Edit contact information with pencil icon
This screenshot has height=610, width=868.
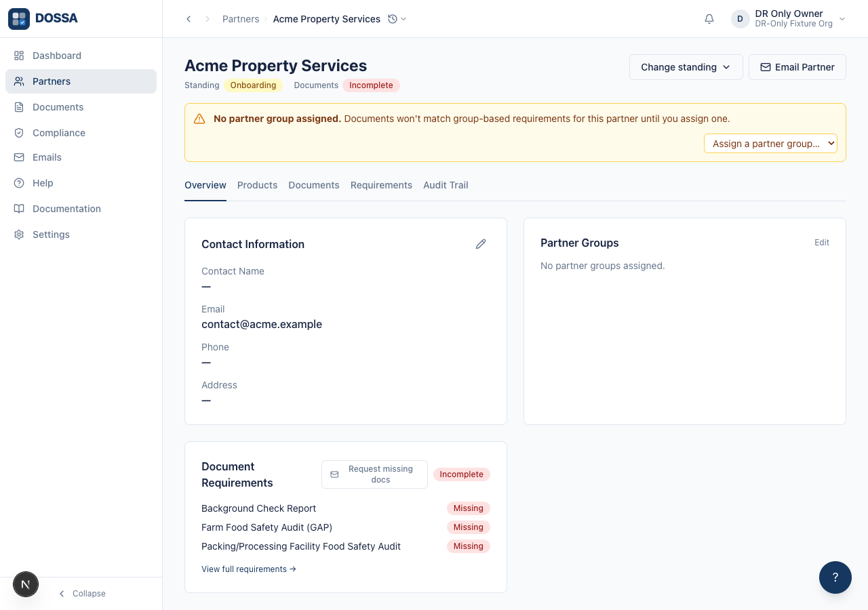pos(481,244)
